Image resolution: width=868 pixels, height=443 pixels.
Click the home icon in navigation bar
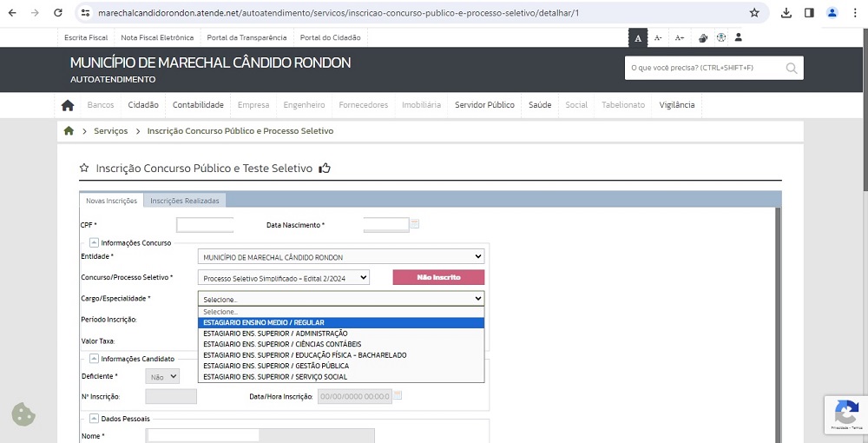(x=68, y=105)
